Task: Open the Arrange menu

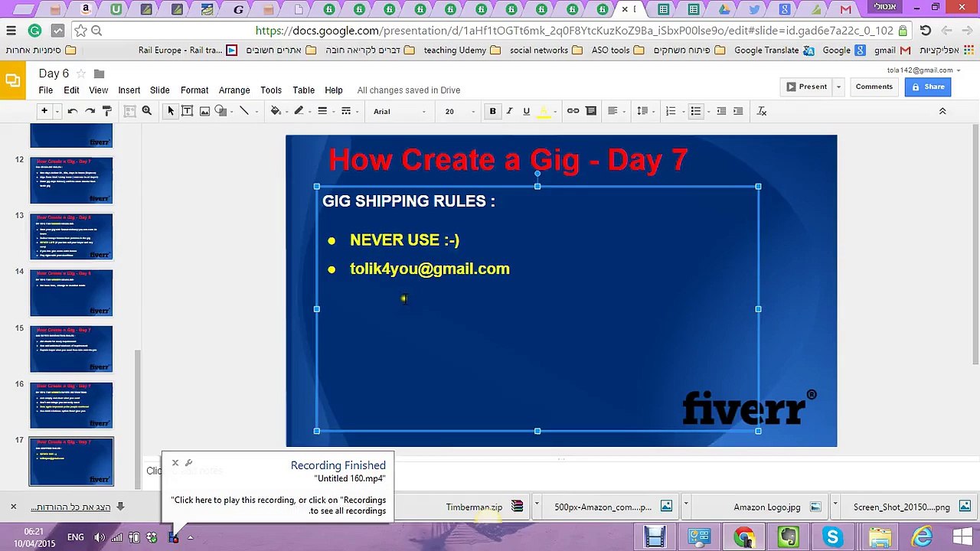Action: coord(234,90)
